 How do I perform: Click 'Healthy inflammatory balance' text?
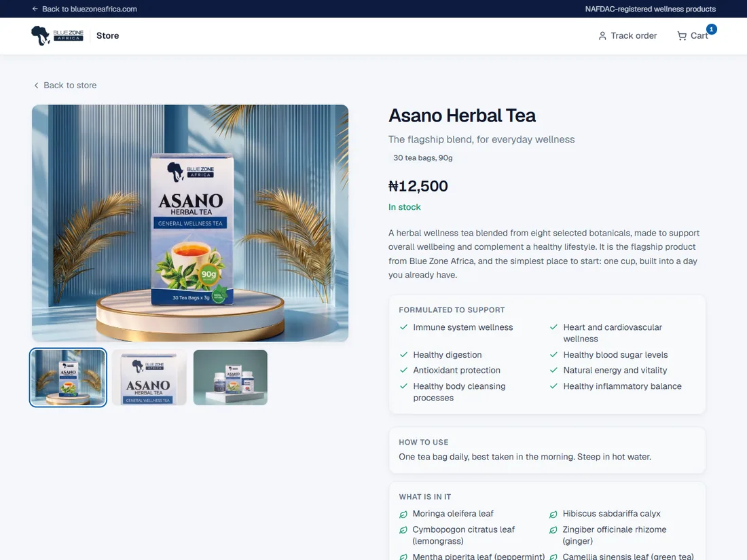coord(622,386)
